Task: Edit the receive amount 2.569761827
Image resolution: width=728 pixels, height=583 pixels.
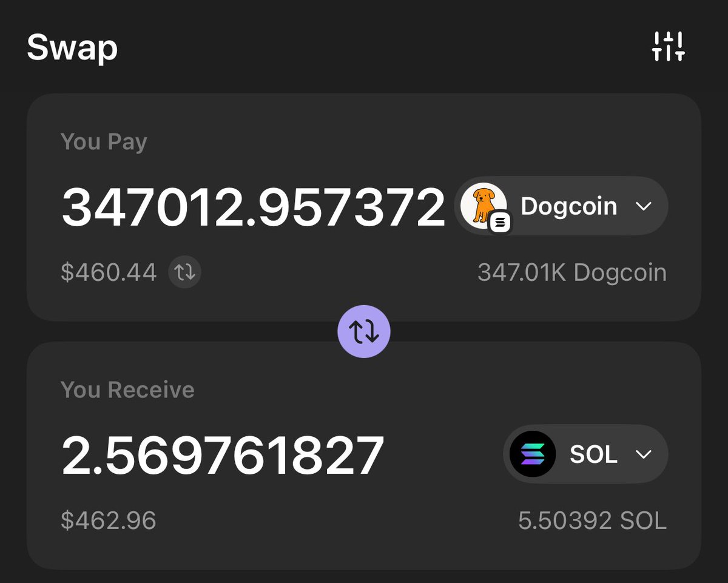Action: 223,455
